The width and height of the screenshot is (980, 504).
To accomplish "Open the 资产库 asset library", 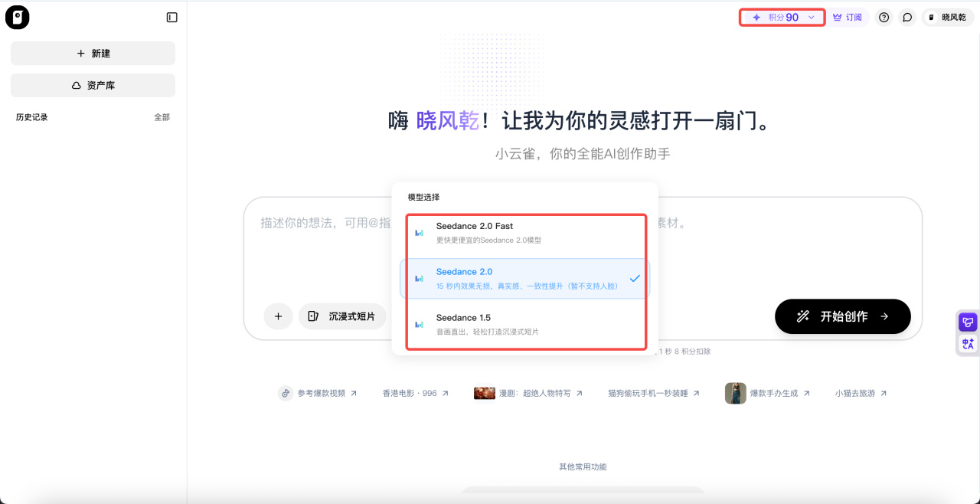I will point(93,86).
